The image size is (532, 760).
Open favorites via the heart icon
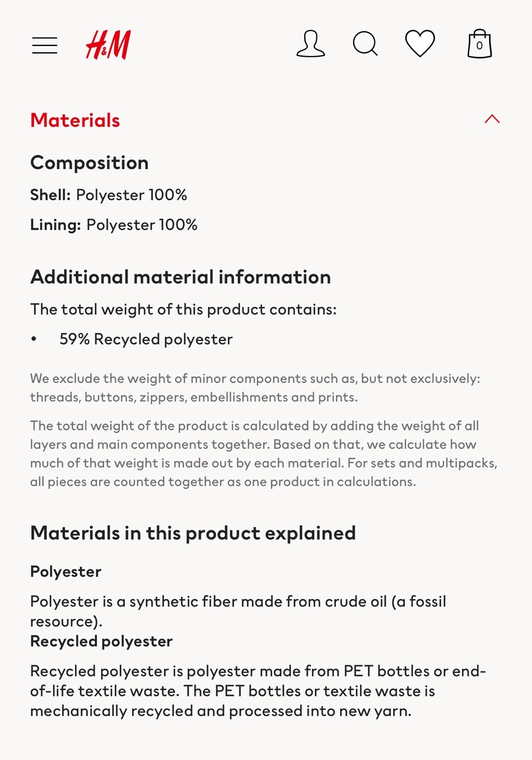[420, 44]
